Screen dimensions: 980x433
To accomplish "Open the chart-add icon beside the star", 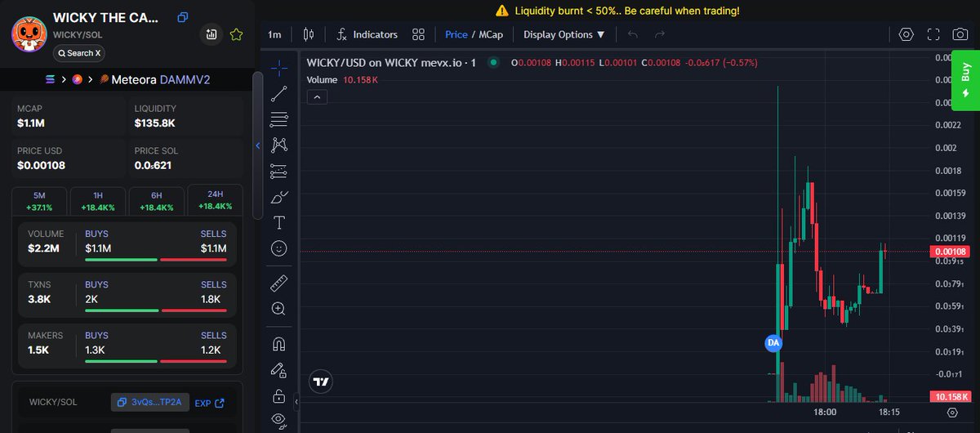I will (x=212, y=34).
